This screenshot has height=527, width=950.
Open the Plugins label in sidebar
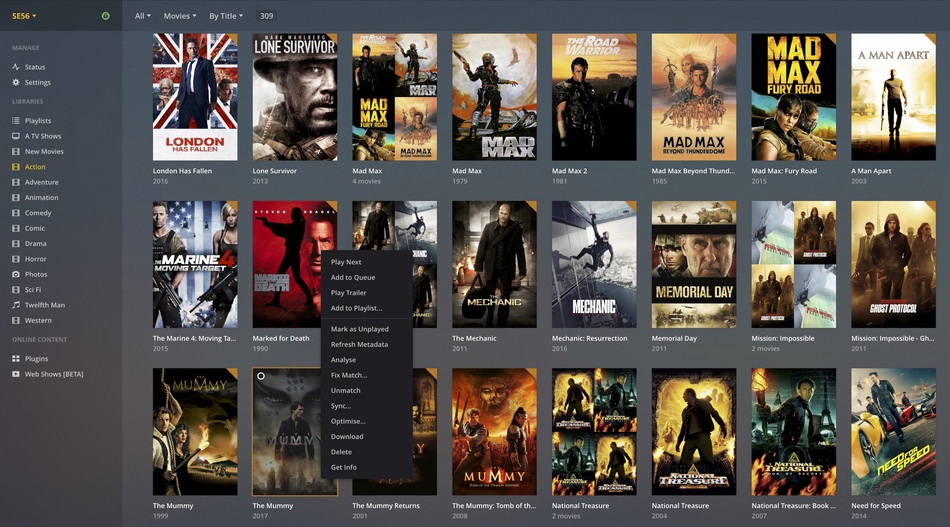tap(36, 359)
